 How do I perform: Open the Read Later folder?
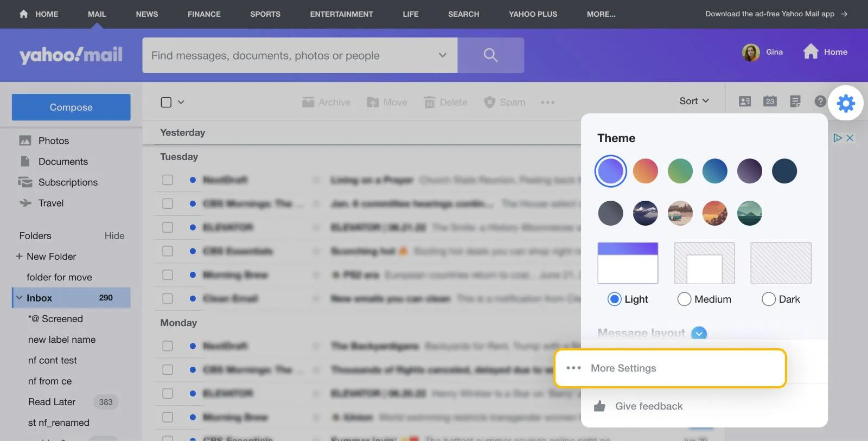point(52,402)
